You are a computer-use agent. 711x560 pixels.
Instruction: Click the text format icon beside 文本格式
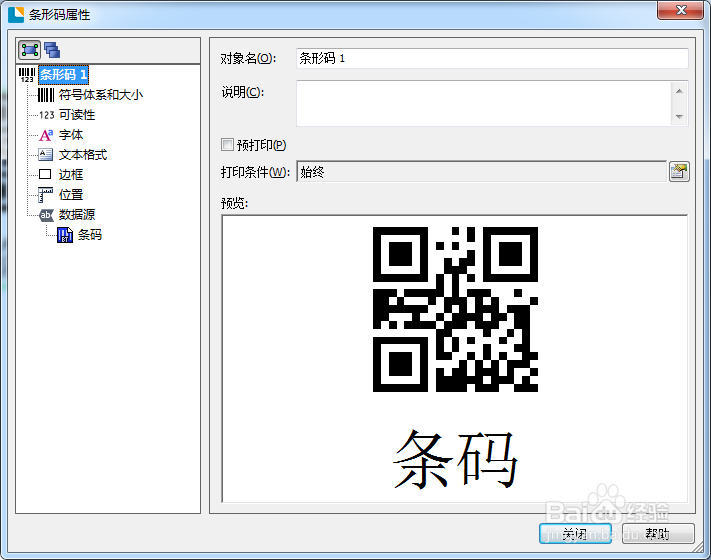point(45,155)
